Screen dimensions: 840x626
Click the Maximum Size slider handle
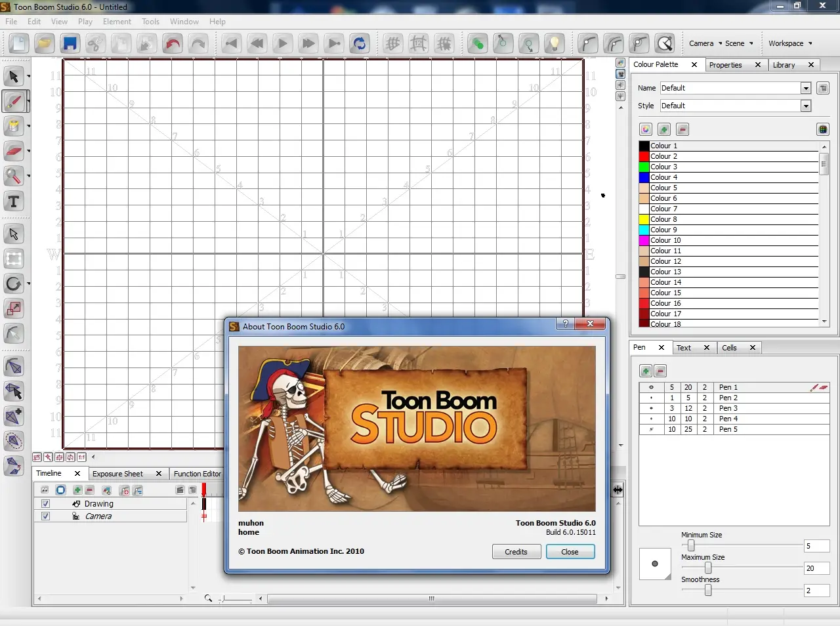(x=707, y=568)
